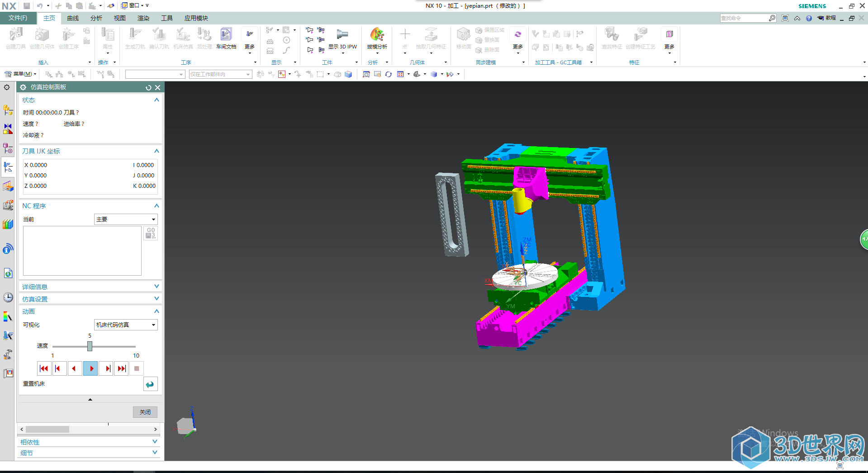Open the 文件(F) menu
This screenshot has width=868, height=473.
(x=18, y=18)
